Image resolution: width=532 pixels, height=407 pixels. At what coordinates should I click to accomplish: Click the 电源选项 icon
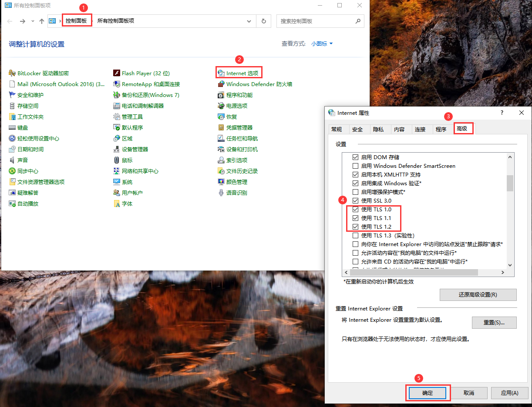click(x=221, y=106)
